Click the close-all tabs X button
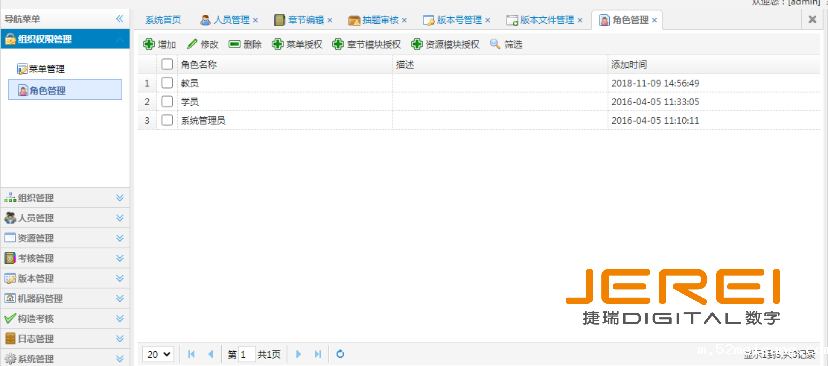828x366 pixels. [x=813, y=20]
